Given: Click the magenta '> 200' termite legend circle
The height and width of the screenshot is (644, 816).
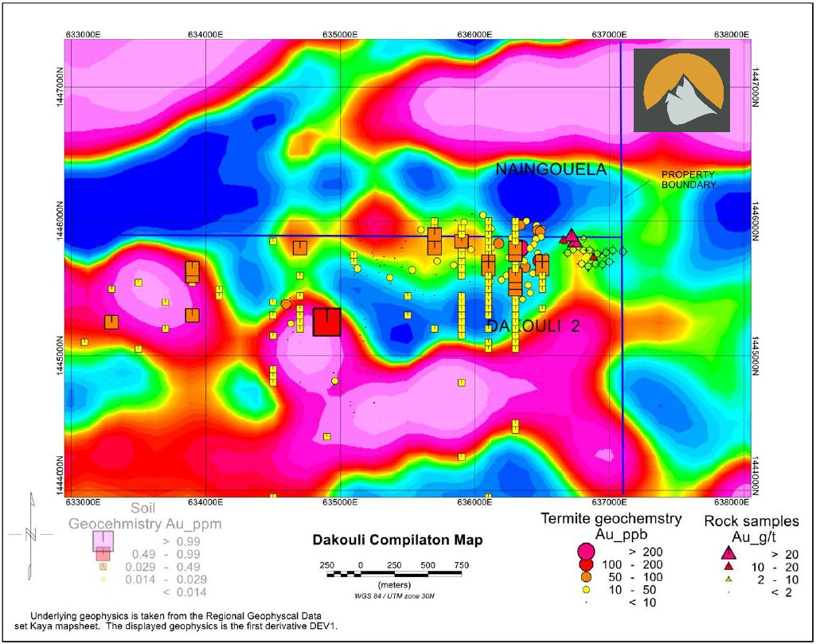Looking at the screenshot, I should (587, 551).
